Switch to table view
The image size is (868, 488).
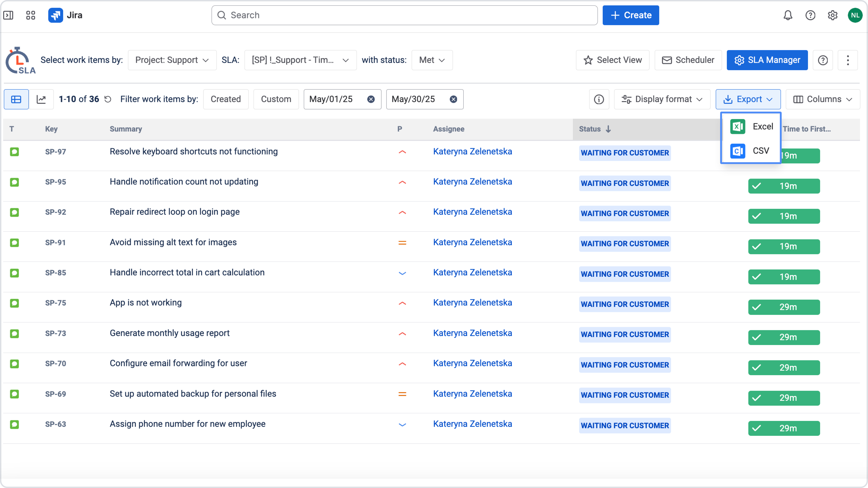point(16,99)
